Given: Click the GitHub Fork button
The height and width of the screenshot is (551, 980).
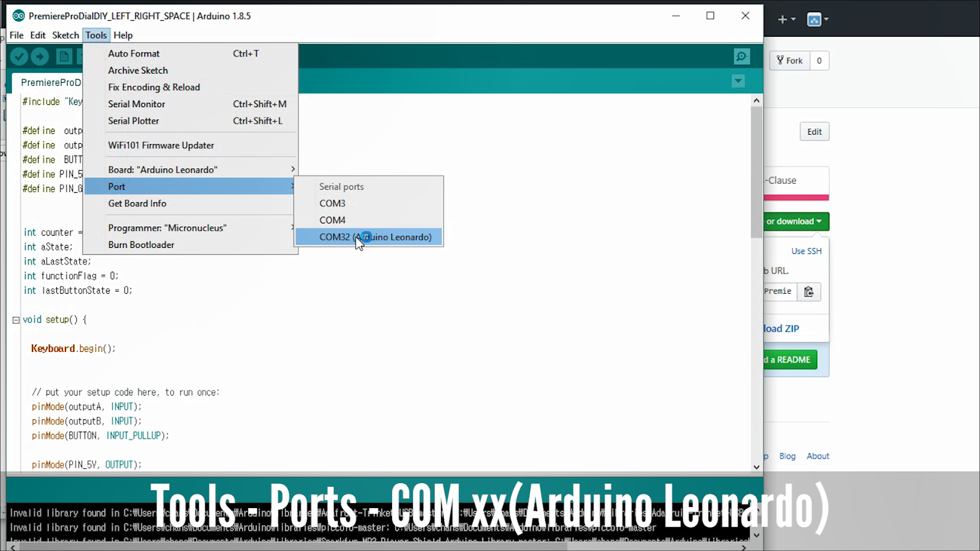Looking at the screenshot, I should [790, 61].
